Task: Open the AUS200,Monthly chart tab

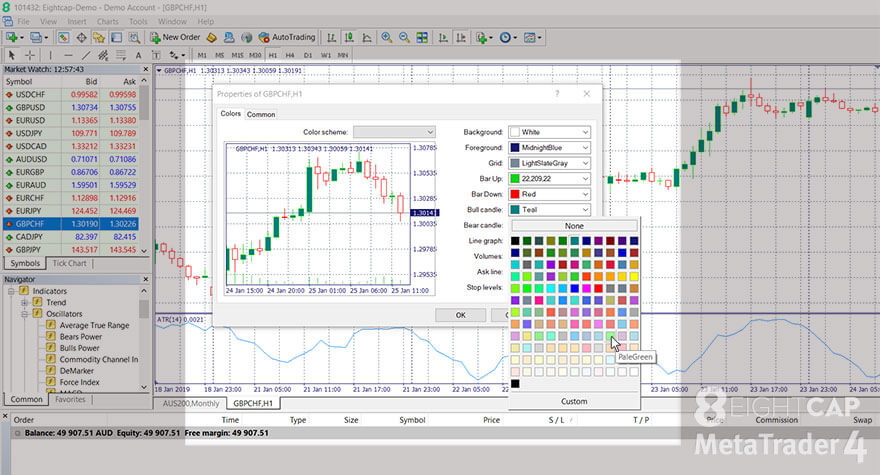Action: 191,403
